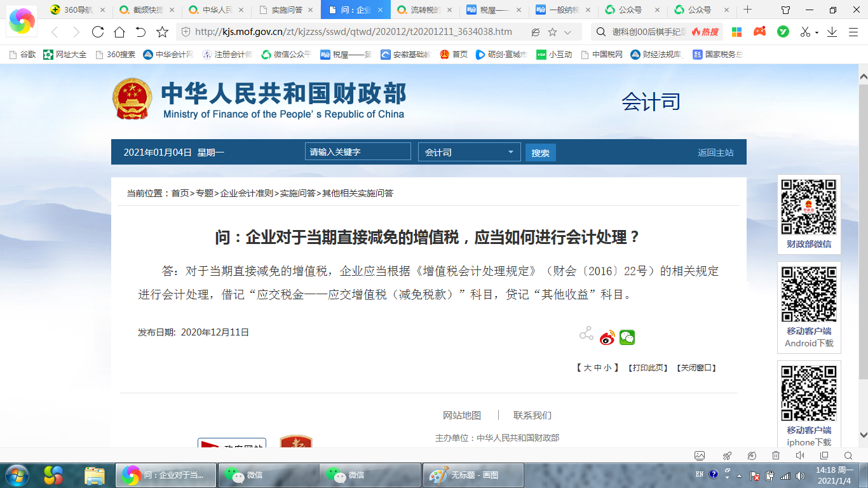Click the scissors screenshot tool icon

[x=805, y=32]
